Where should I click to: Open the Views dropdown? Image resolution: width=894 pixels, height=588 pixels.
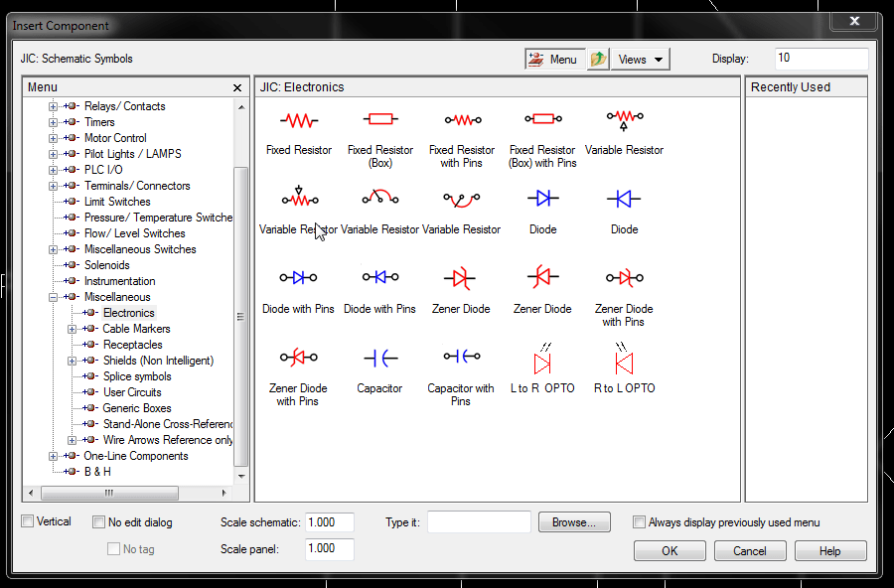[x=640, y=60]
